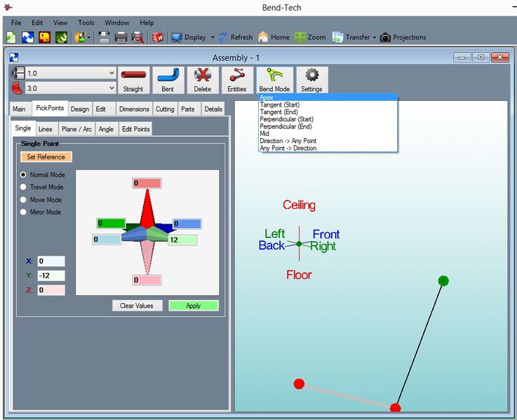
Task: Switch to the Plane / Arc sub-tab
Action: pos(77,129)
